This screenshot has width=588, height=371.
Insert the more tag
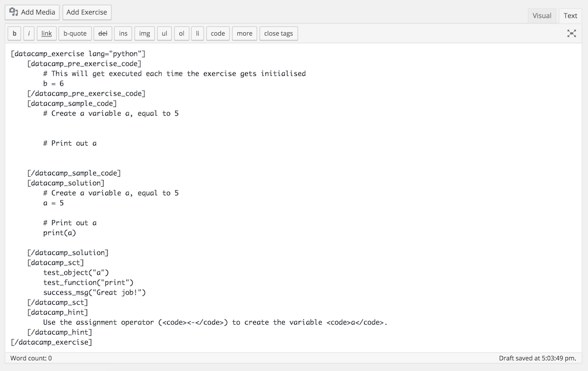(x=244, y=33)
